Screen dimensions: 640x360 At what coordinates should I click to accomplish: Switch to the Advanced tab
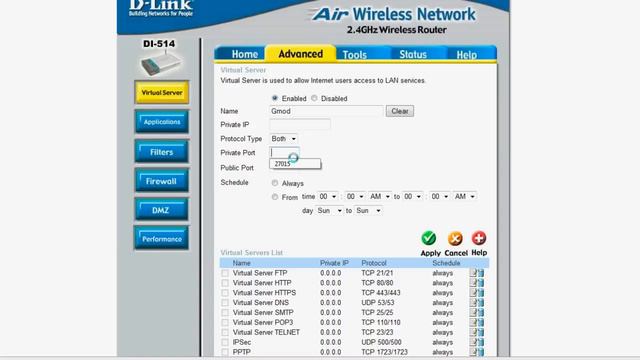[300, 54]
